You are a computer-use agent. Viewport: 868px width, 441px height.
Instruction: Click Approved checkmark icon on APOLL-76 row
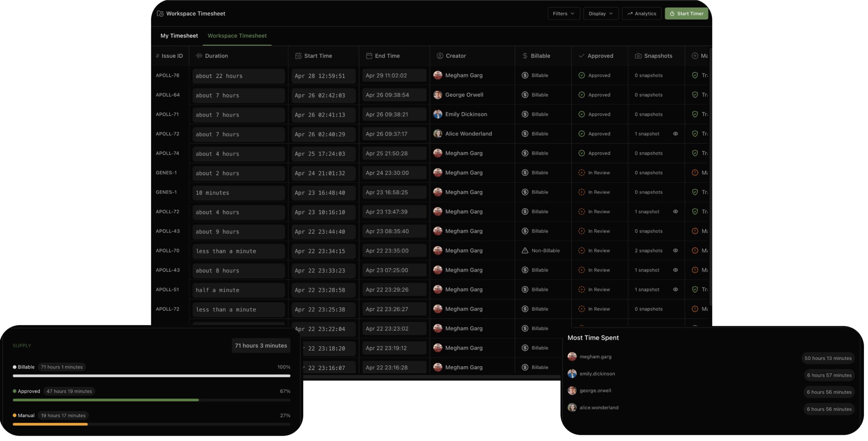coord(581,75)
